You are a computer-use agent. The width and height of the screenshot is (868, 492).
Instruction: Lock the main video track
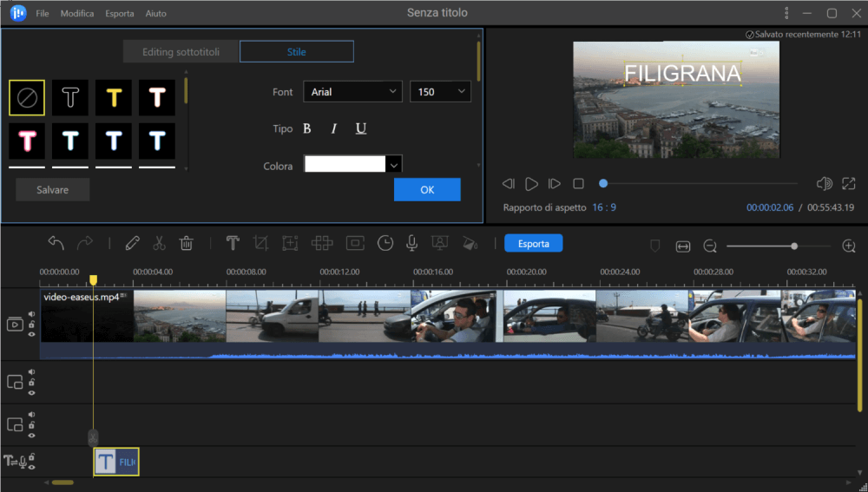pos(31,325)
